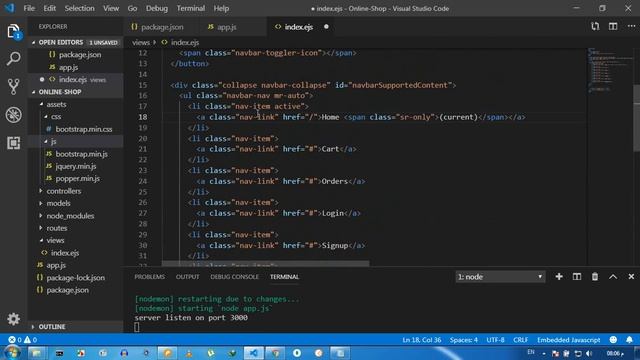Open the editor More Actions ellipsis
This screenshot has width=640, height=360.
click(631, 27)
